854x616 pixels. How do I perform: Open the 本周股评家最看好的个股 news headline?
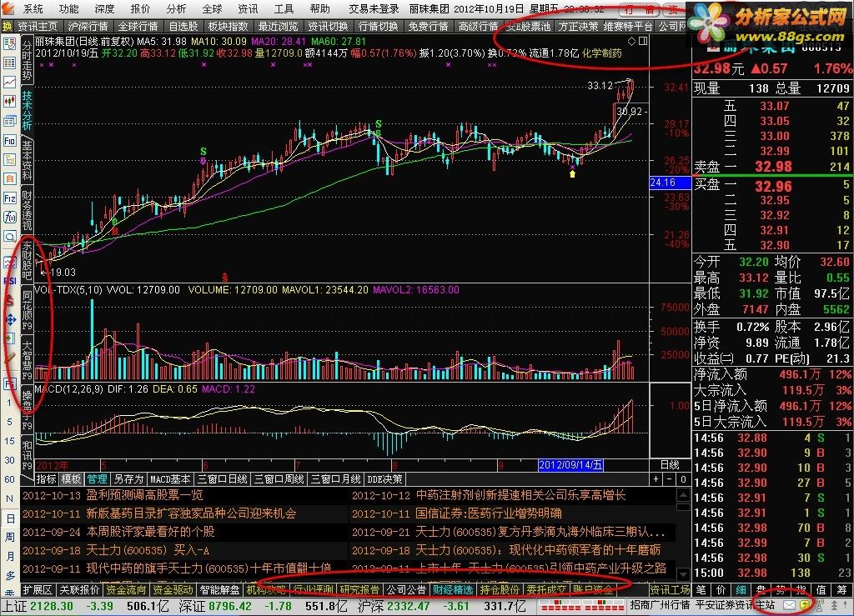click(150, 532)
